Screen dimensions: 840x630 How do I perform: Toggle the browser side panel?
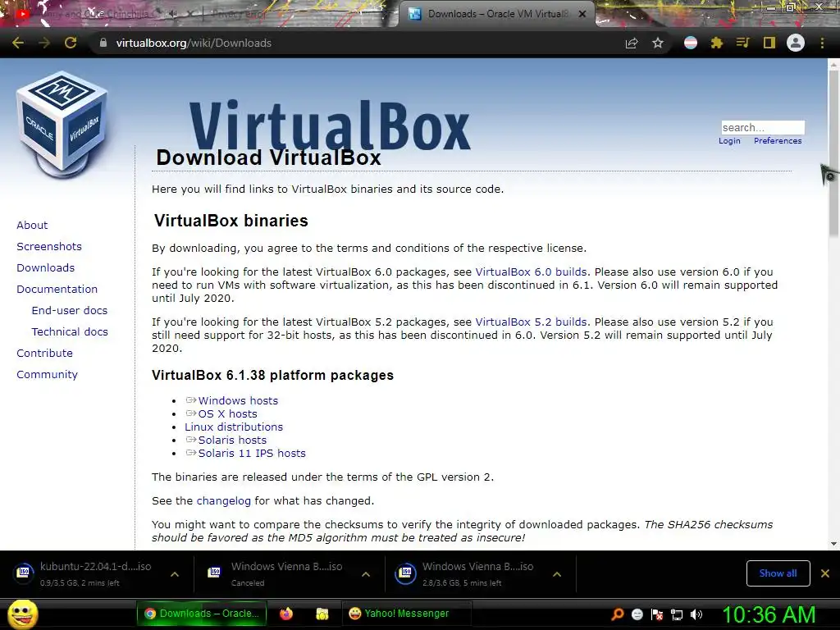769,43
